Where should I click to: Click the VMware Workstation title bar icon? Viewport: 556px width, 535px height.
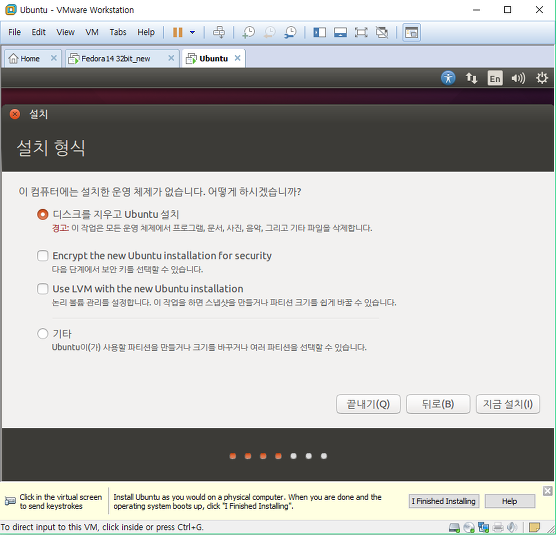11,10
